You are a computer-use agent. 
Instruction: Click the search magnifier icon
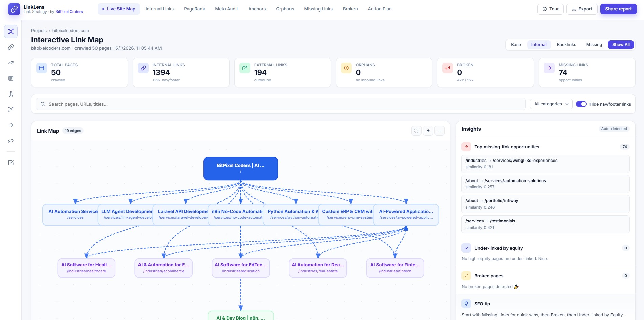[x=43, y=104]
